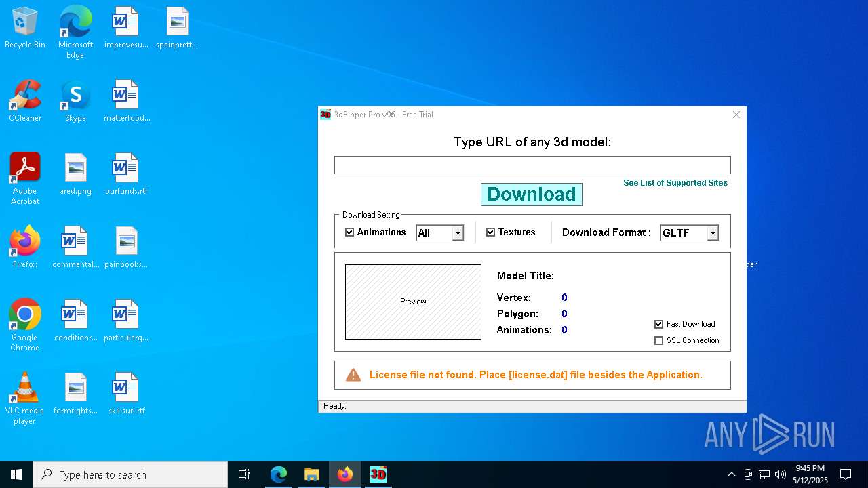Click the model Preview thumbnail area
Screen dimensions: 868x488
(x=413, y=302)
